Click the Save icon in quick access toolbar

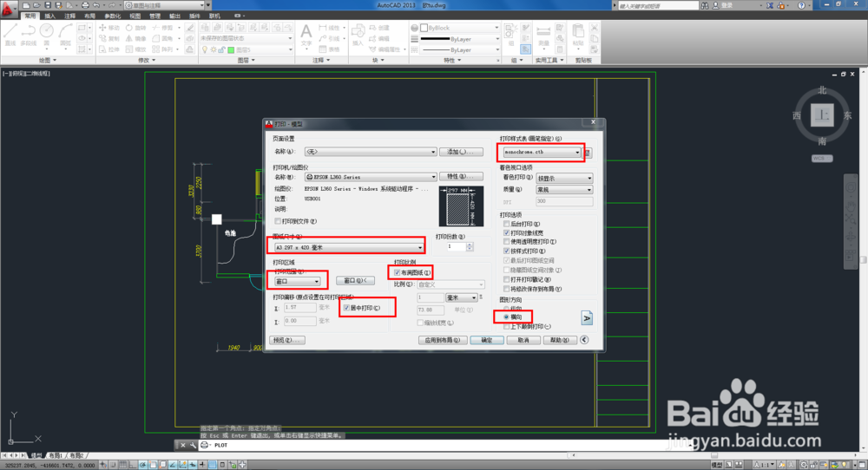coord(48,5)
